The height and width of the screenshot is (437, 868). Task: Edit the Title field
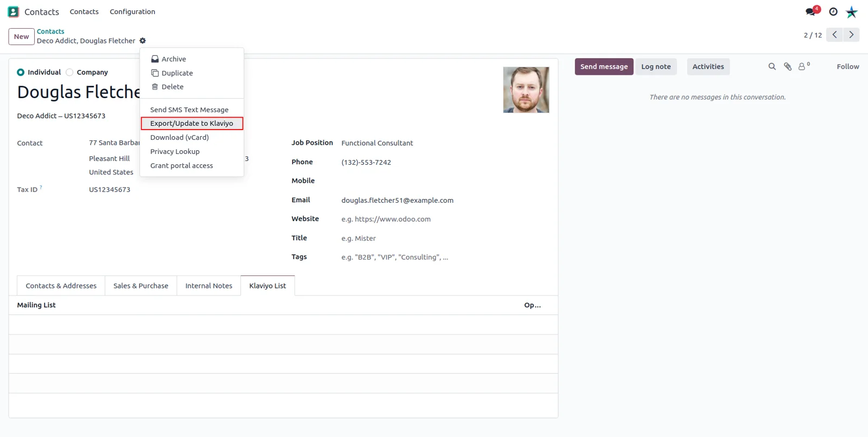[x=445, y=238]
